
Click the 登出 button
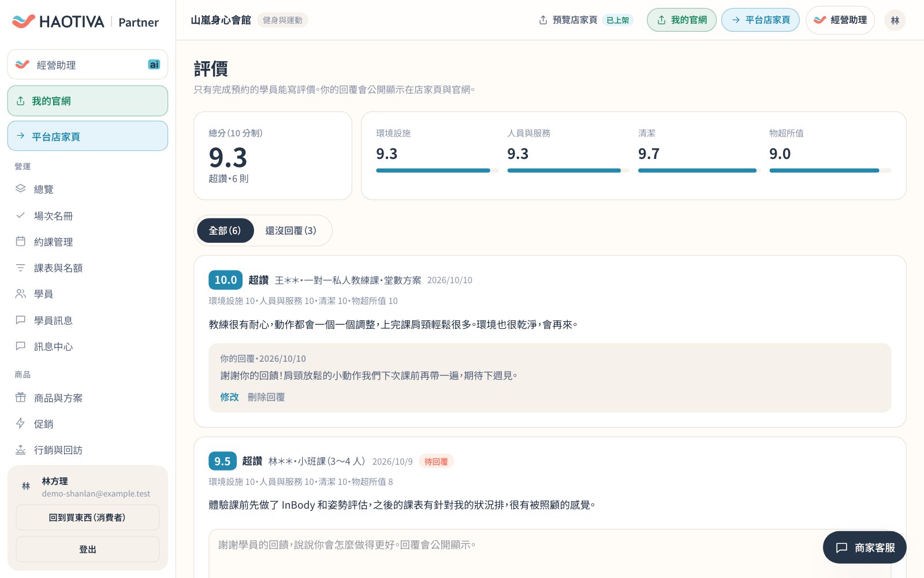(x=88, y=549)
